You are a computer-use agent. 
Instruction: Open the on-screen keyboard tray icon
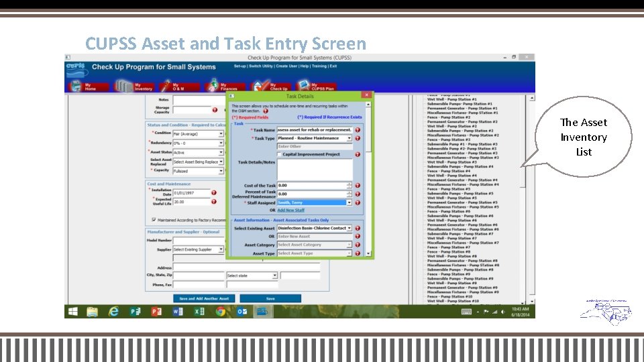(466, 312)
